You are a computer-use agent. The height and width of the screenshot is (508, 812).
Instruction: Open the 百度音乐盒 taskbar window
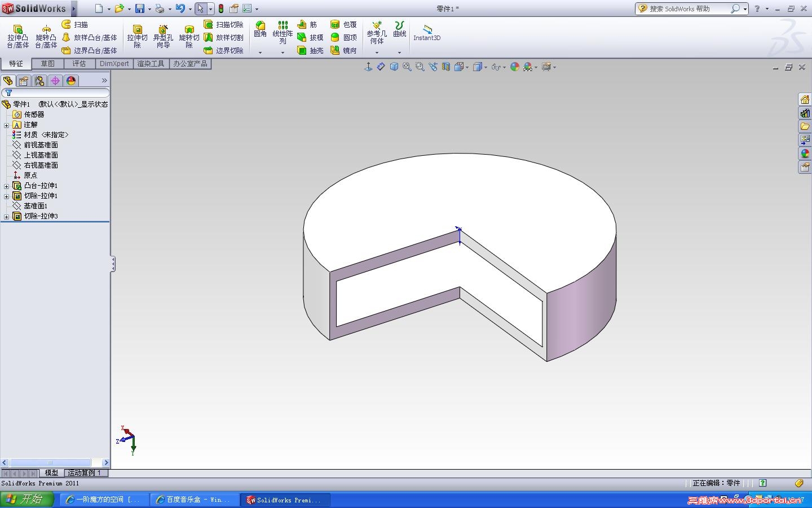[x=194, y=500]
